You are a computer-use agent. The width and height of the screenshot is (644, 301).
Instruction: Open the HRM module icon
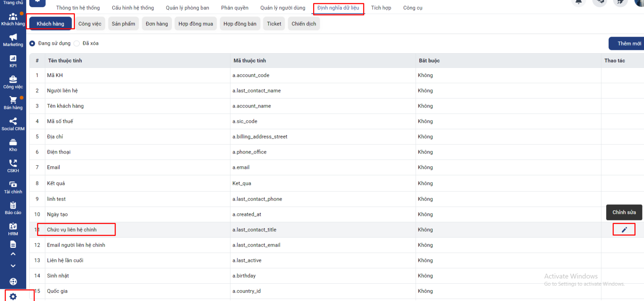[13, 226]
